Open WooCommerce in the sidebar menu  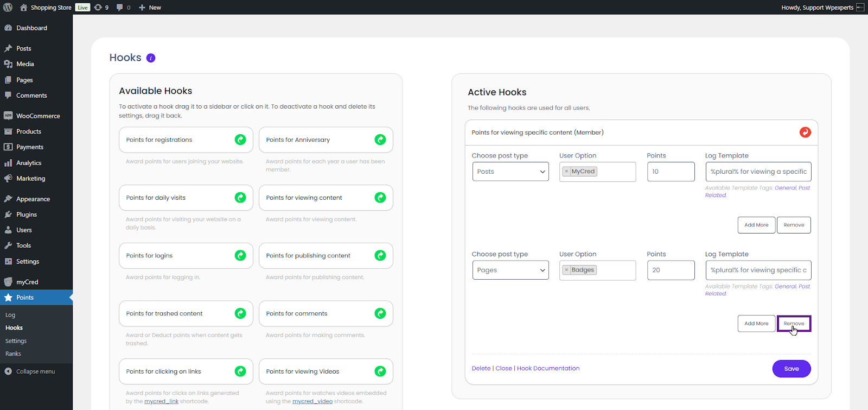[x=37, y=116]
